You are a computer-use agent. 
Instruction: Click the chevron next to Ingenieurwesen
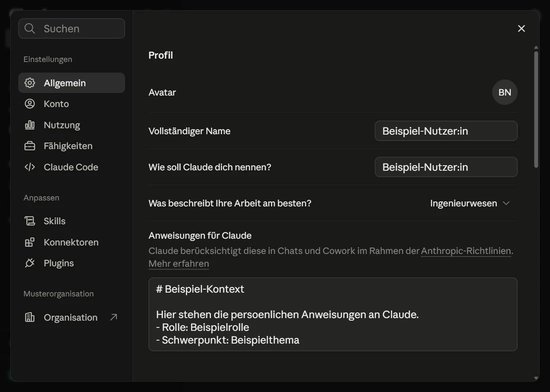[506, 203]
